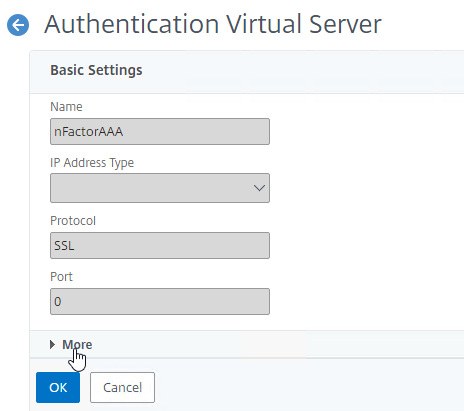Expand the More disclosure triangle
The width and height of the screenshot is (464, 411).
(x=52, y=344)
